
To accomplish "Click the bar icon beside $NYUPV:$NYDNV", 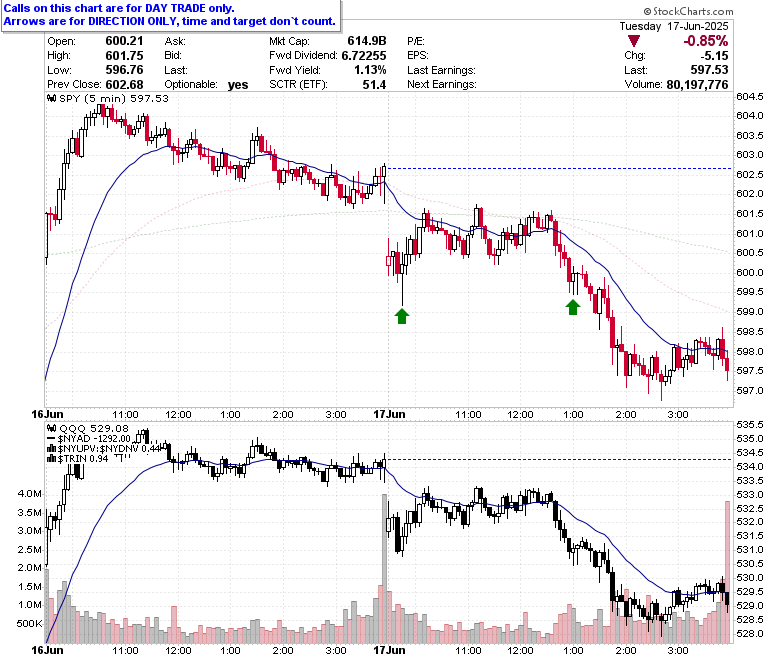I will 52,449.
